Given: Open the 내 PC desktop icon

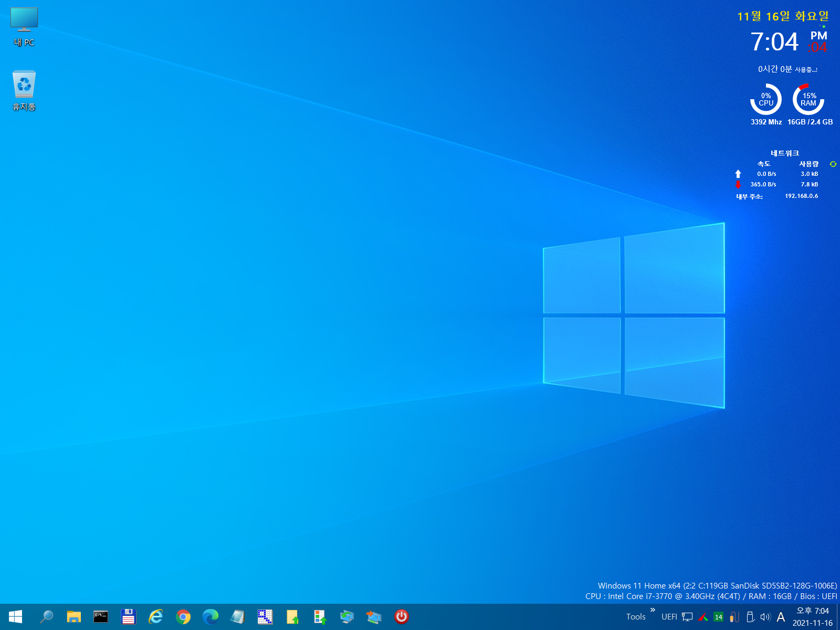Looking at the screenshot, I should pos(24,27).
